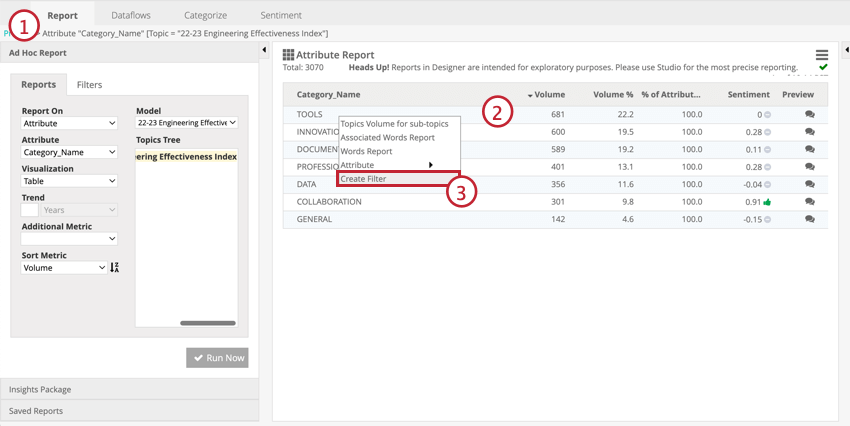
Task: Click preview comments icon for TOOLS row
Action: (809, 115)
